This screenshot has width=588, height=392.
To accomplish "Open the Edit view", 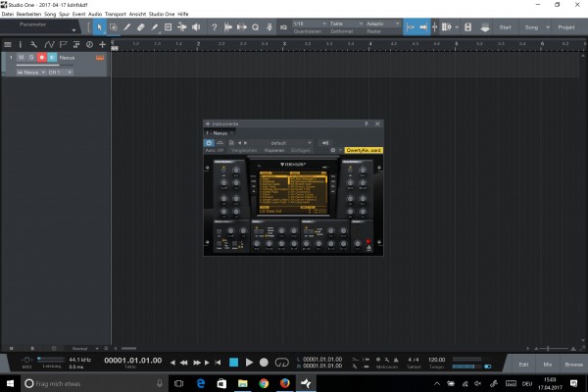I will [x=524, y=365].
